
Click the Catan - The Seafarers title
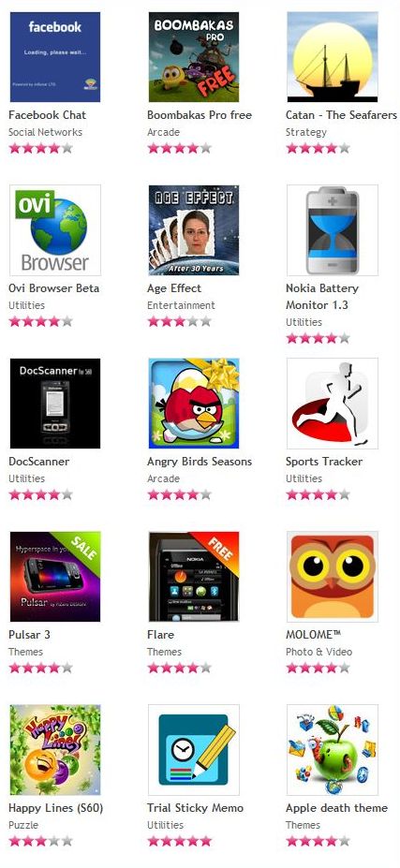[341, 115]
